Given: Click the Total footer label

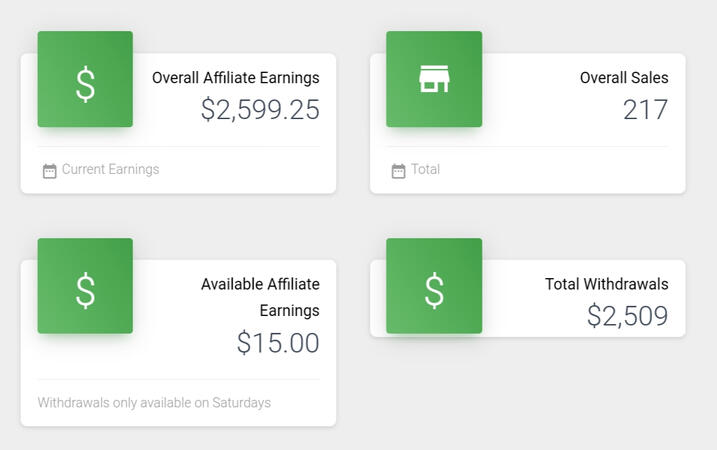Looking at the screenshot, I should tap(425, 170).
